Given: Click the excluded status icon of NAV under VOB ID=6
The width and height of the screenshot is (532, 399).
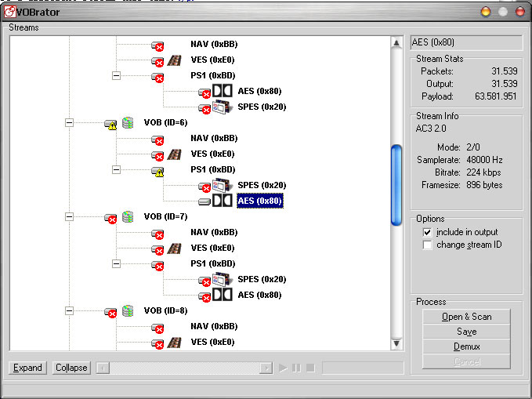Looking at the screenshot, I should pyautogui.click(x=157, y=140).
